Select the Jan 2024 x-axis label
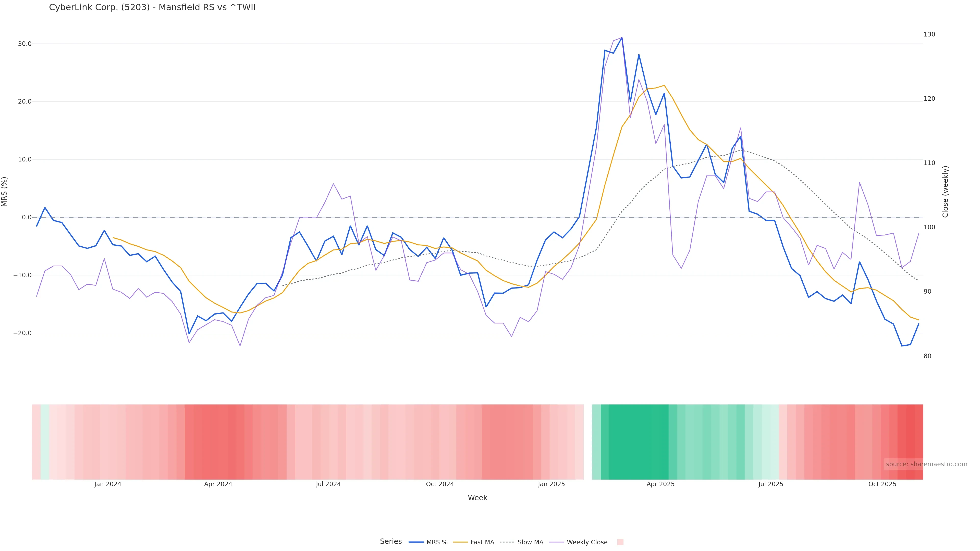Viewport: 980px width, 551px height. coord(108,484)
